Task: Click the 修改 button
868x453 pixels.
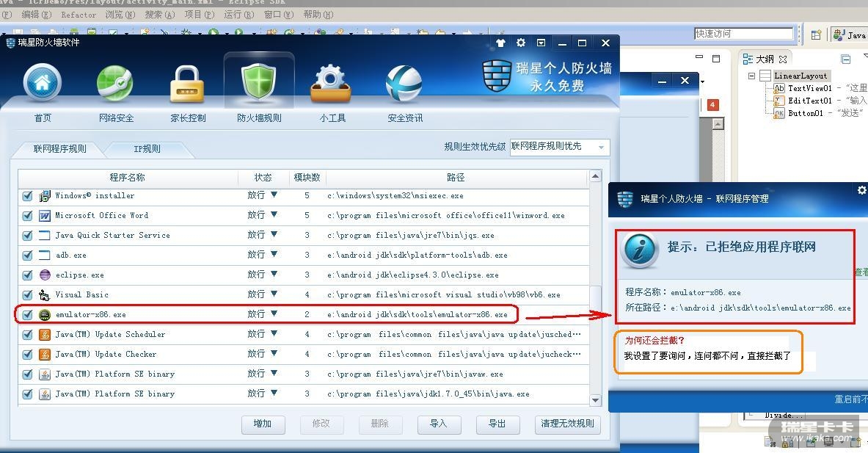Action: 321,424
